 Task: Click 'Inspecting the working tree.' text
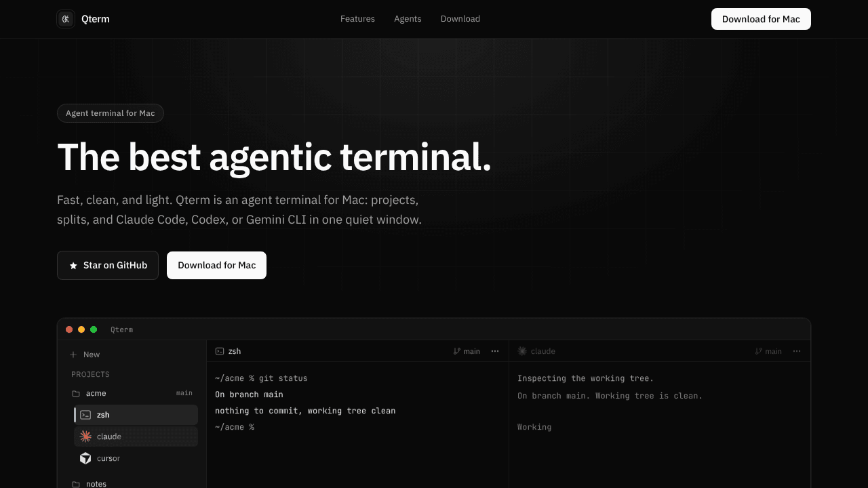[x=585, y=378]
